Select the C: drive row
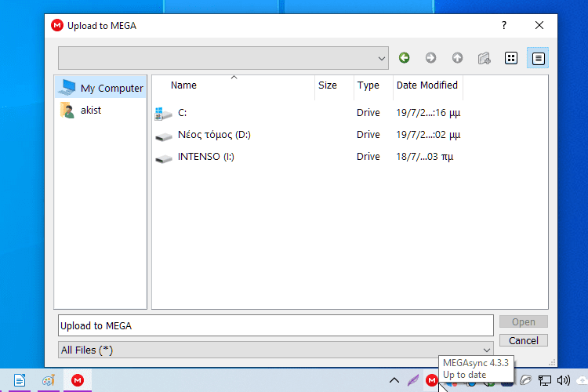This screenshot has width=588, height=392. pos(307,113)
